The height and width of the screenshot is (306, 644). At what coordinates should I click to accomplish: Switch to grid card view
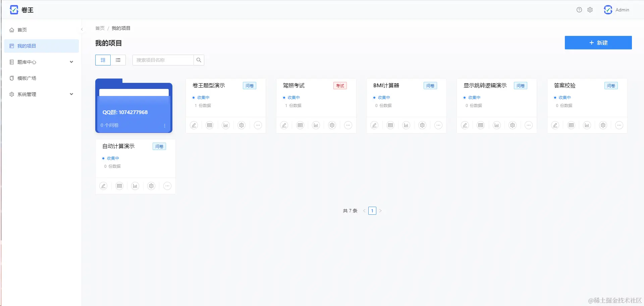103,60
